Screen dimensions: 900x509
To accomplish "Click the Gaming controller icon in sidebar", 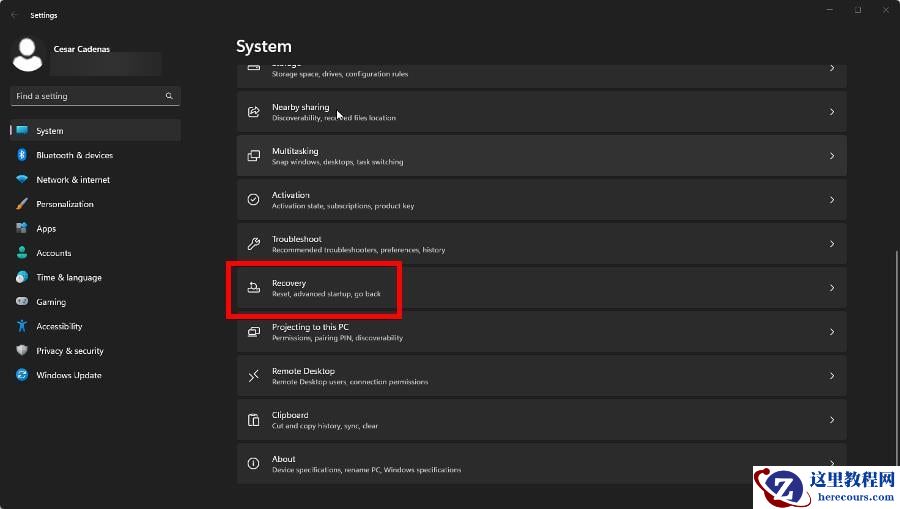I will point(21,302).
